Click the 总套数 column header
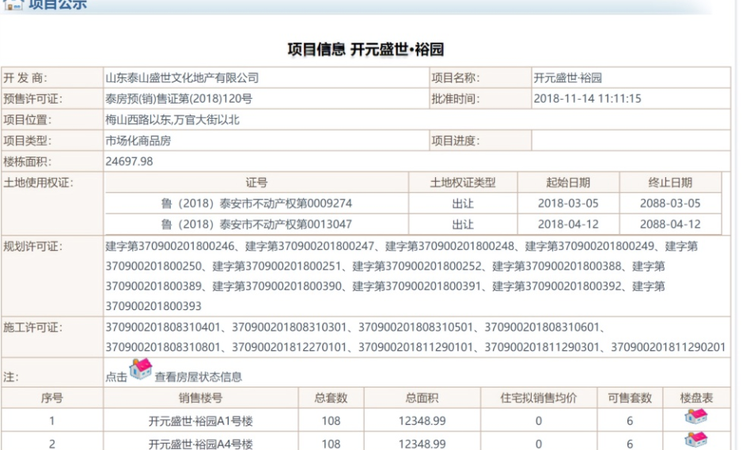 coord(331,398)
